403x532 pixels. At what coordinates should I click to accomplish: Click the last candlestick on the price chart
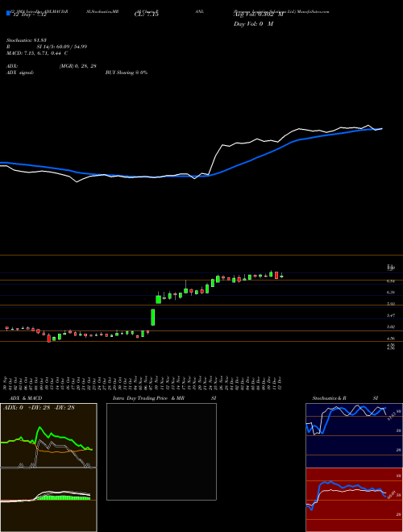281,276
